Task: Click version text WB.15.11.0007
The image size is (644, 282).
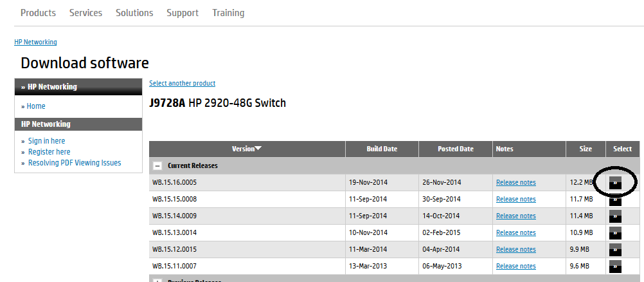Action: point(175,266)
